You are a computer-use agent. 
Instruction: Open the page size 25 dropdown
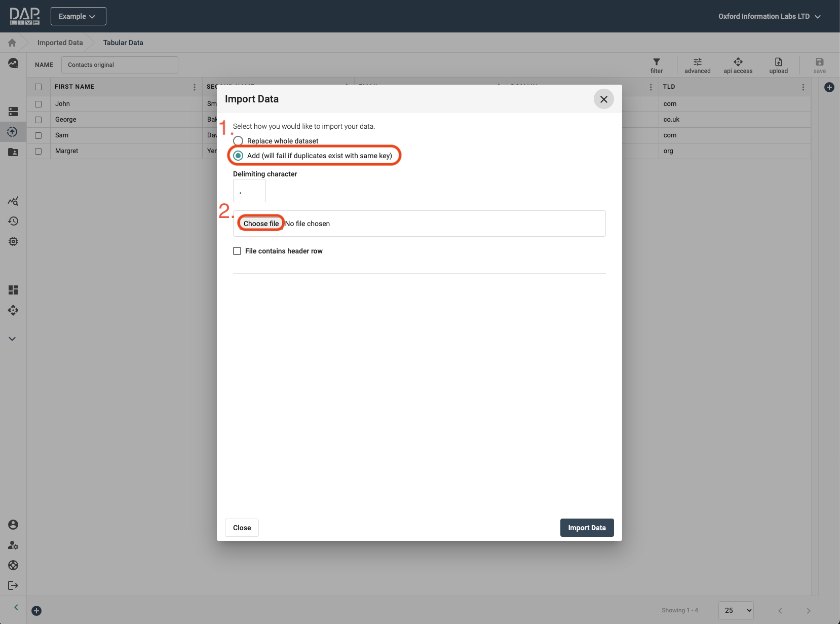pyautogui.click(x=736, y=610)
